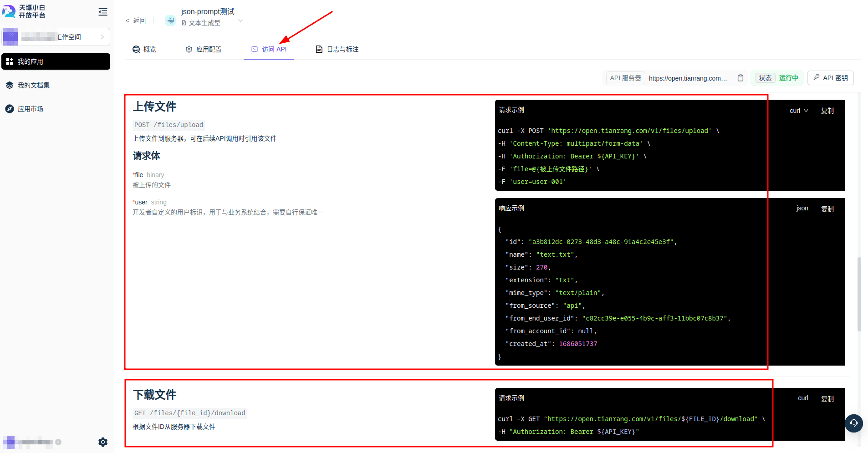The height and width of the screenshot is (453, 868).
Task: Expand the workspace selector
Action: click(56, 37)
